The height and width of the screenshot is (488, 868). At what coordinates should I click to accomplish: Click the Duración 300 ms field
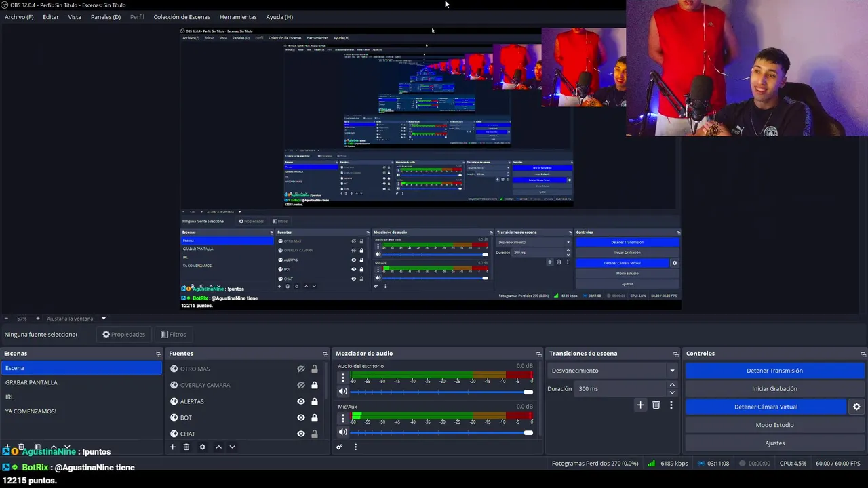(620, 389)
